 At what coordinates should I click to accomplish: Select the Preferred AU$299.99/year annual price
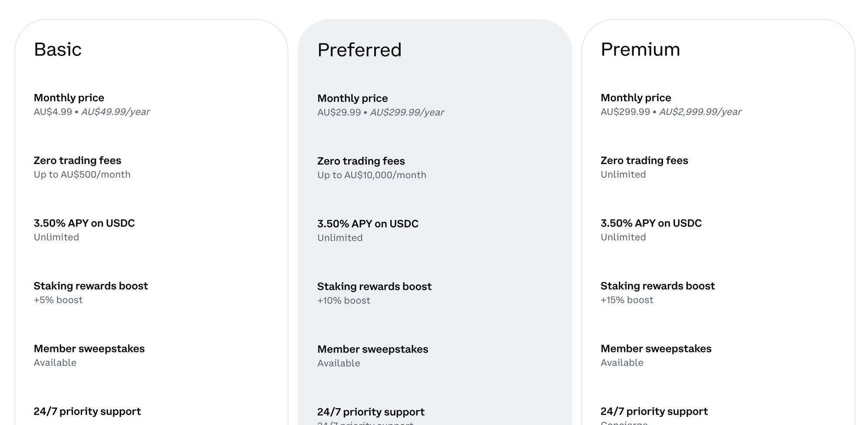[x=407, y=112]
